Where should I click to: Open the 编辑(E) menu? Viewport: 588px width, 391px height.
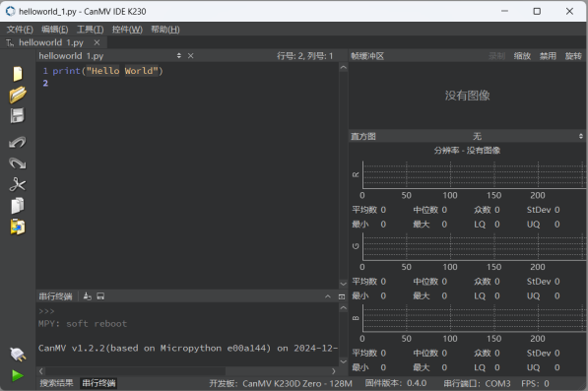(x=55, y=30)
